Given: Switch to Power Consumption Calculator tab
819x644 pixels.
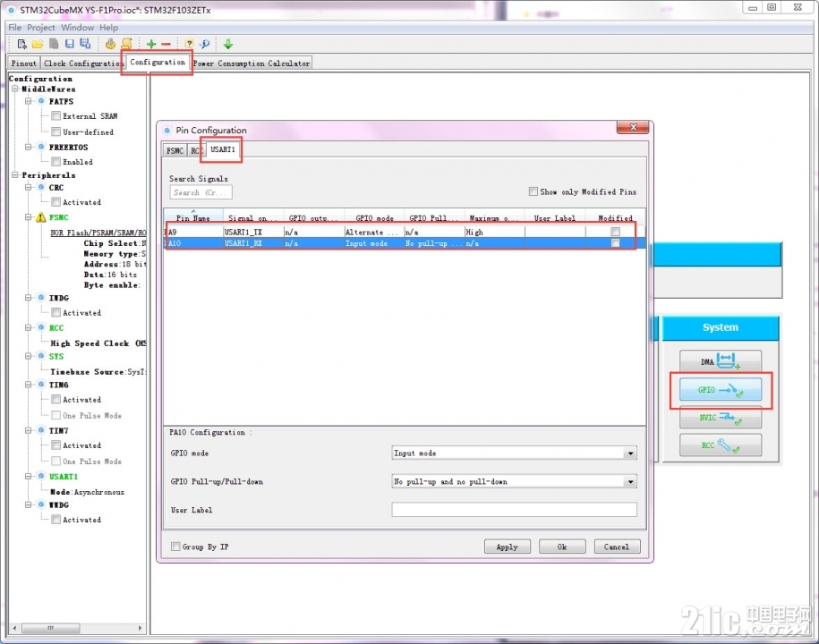Looking at the screenshot, I should [x=252, y=64].
